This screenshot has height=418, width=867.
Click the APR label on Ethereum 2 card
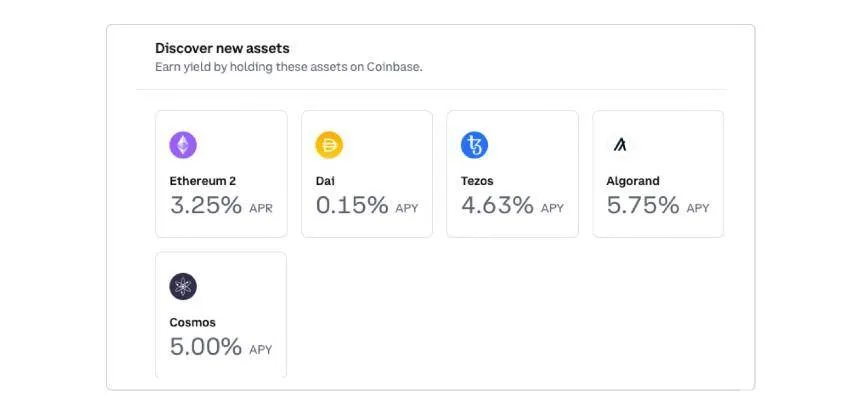click(260, 209)
